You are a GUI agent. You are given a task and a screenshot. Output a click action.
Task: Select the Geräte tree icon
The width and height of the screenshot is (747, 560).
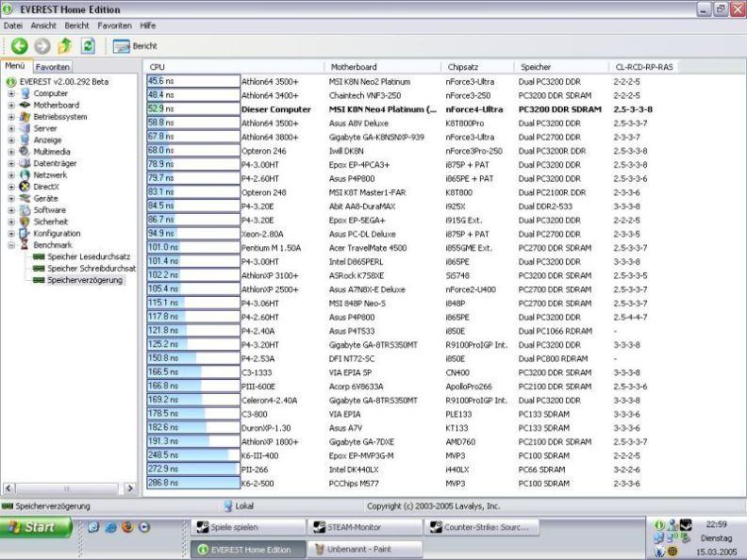pyautogui.click(x=25, y=198)
